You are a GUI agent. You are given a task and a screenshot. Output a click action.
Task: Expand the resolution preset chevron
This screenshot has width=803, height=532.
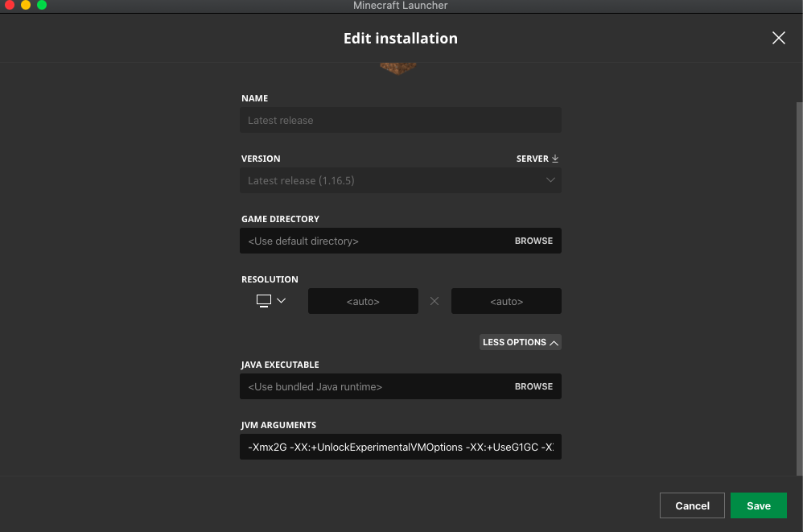tap(281, 301)
